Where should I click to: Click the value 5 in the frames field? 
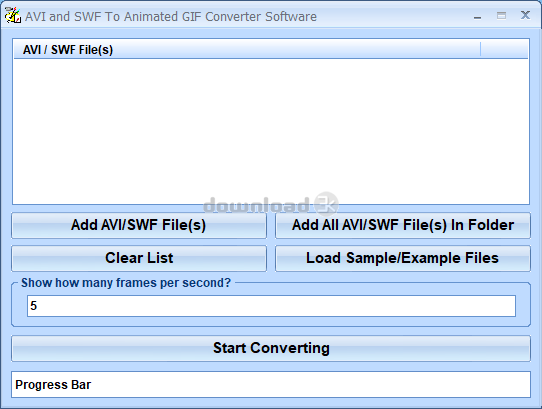click(x=34, y=306)
